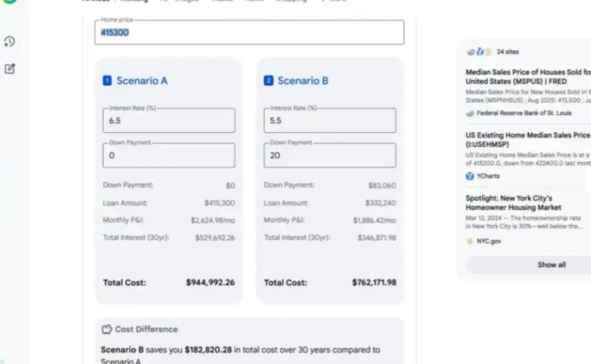Click the Scenario A heading
Screen dimensions: 591x364
142,81
